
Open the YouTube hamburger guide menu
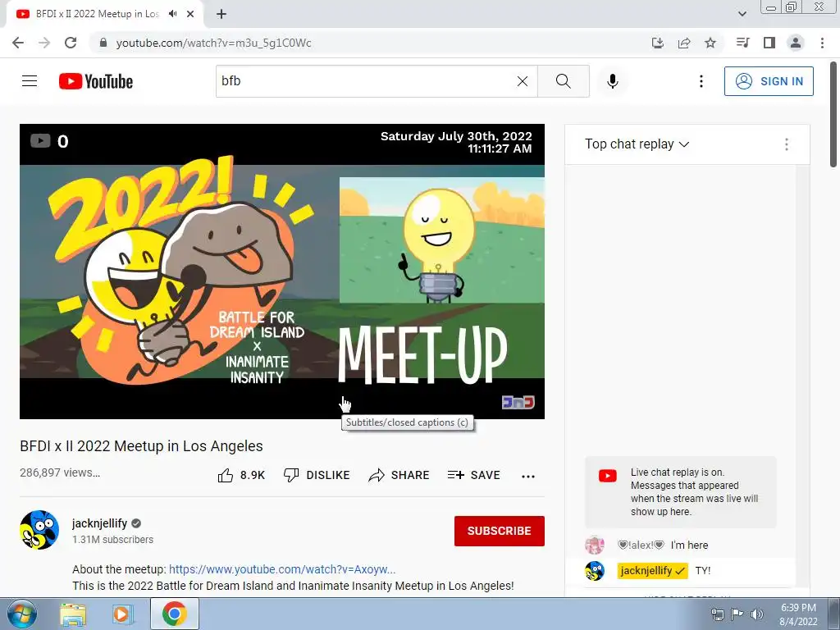(30, 81)
